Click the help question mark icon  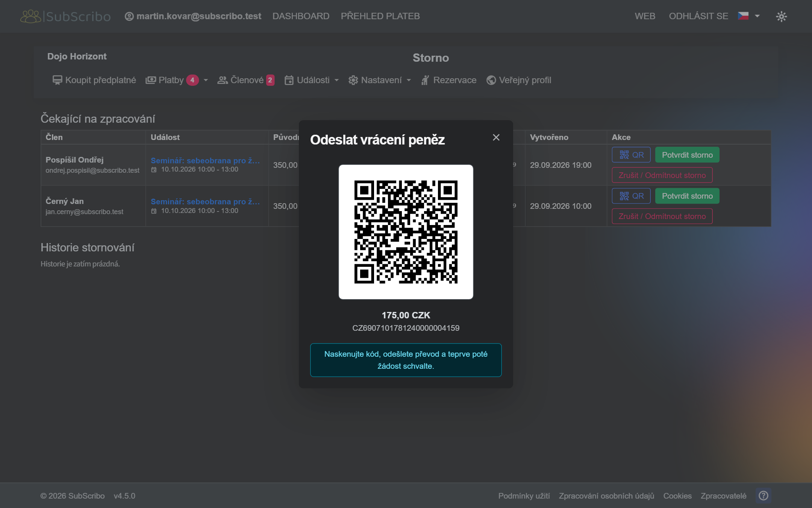764,496
